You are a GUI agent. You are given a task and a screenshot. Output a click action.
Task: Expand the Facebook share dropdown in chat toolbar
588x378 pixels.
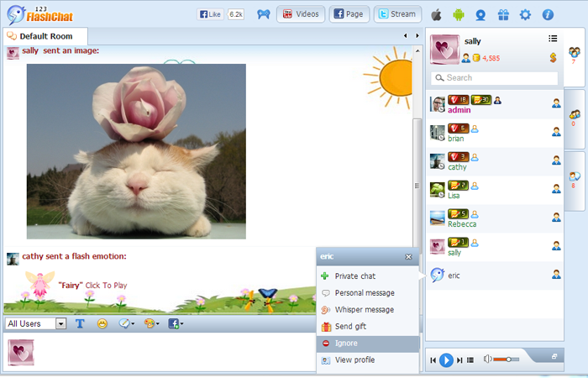(x=176, y=323)
